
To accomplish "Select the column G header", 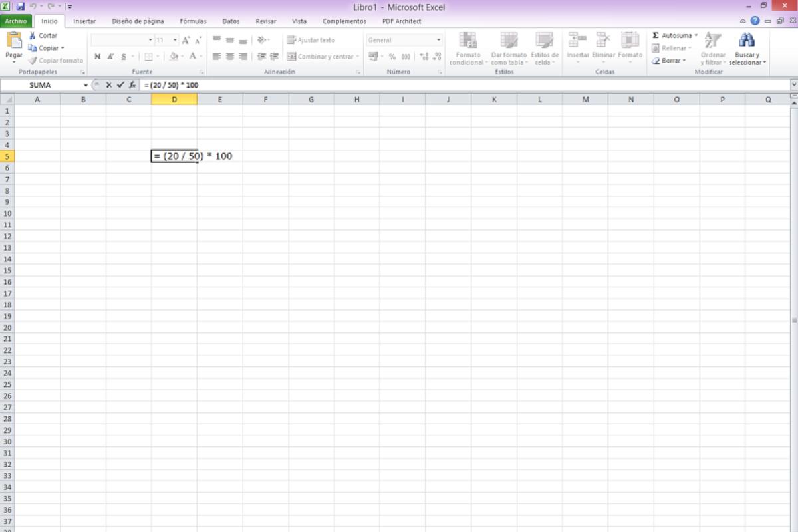I will click(311, 100).
